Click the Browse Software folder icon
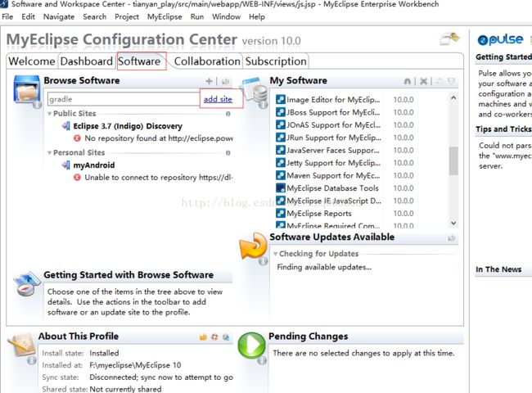This screenshot has width=532, height=393. [x=27, y=91]
